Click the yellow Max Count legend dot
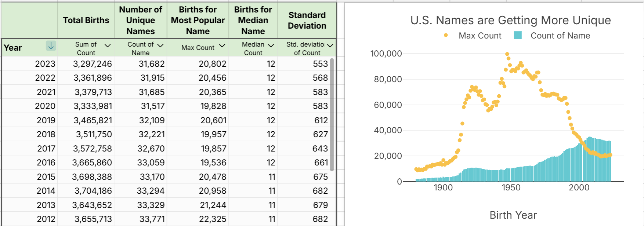This screenshot has height=226, width=644. point(446,36)
